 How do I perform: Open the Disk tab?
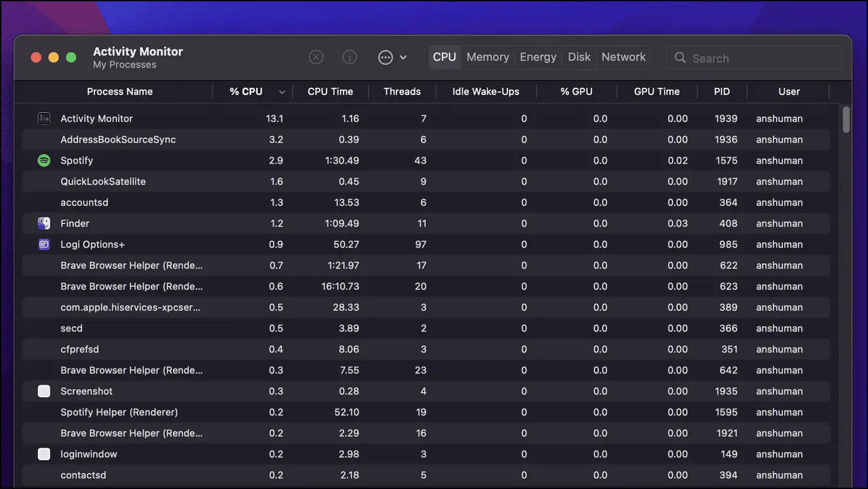[x=580, y=57]
